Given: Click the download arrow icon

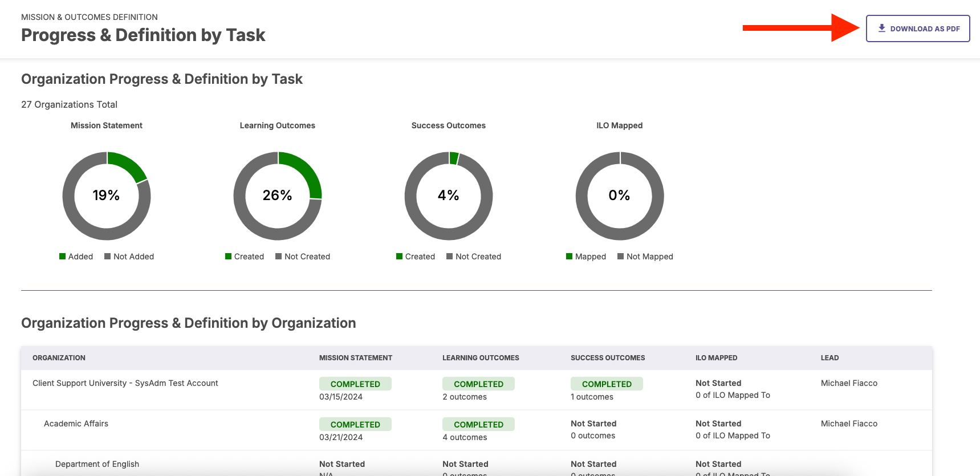Looking at the screenshot, I should 882,28.
